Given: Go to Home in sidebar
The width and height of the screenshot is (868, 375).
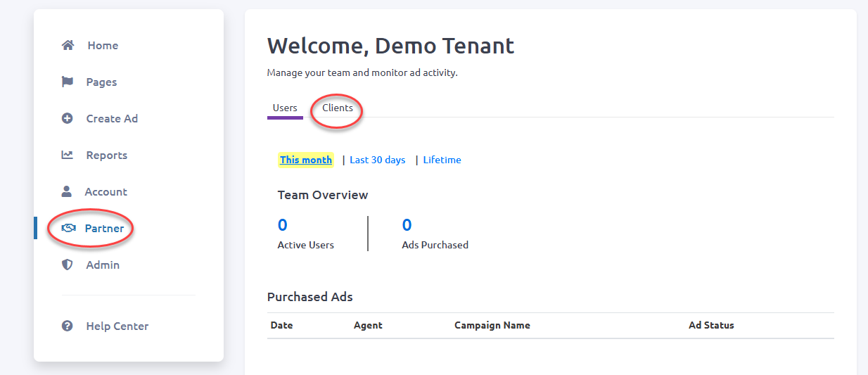Looking at the screenshot, I should coord(103,45).
